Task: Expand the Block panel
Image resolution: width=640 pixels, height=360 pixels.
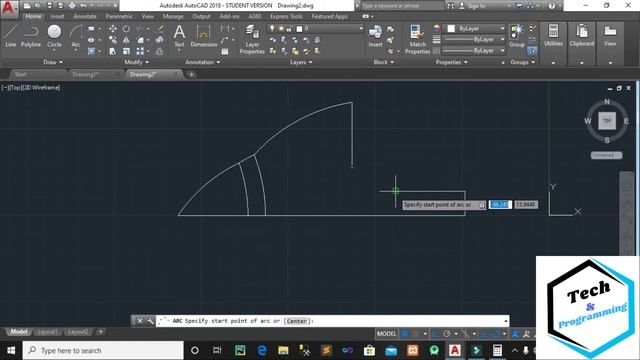Action: (384, 62)
